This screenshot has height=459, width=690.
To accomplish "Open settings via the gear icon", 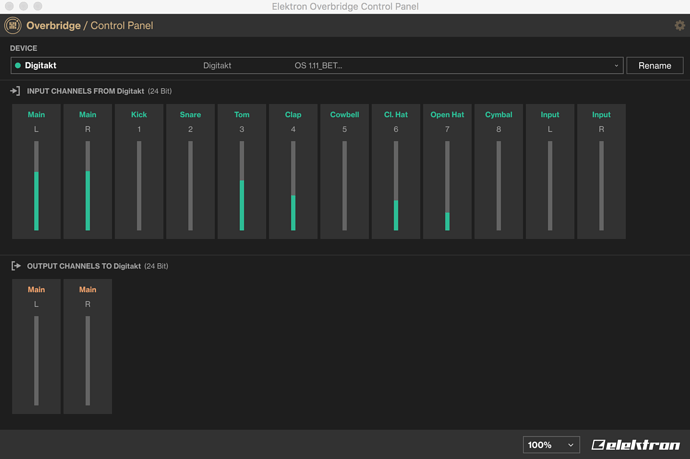I will (x=679, y=26).
